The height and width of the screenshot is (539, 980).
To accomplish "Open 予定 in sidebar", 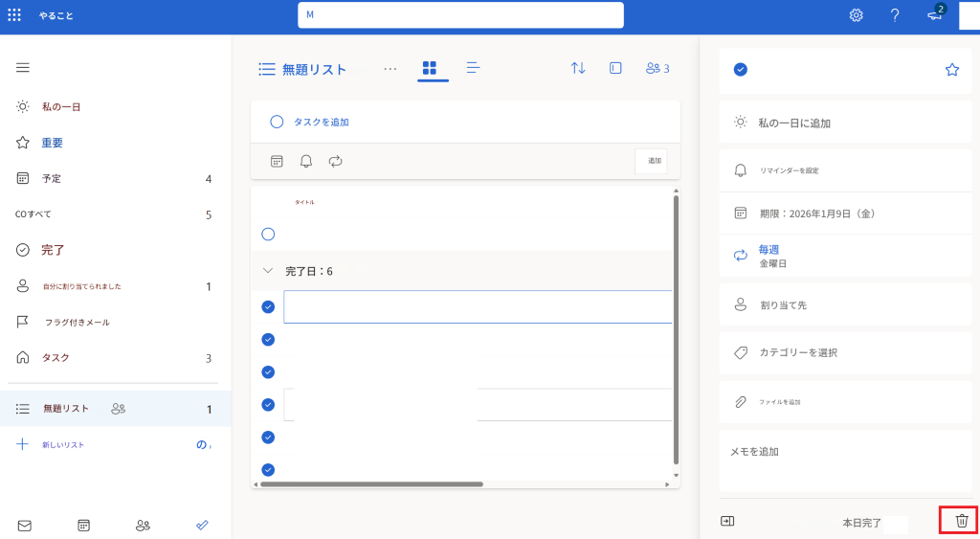I will click(116, 179).
